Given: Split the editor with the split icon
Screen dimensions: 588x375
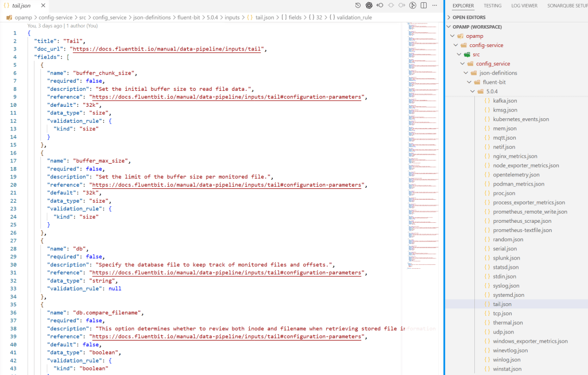Looking at the screenshot, I should (x=424, y=5).
